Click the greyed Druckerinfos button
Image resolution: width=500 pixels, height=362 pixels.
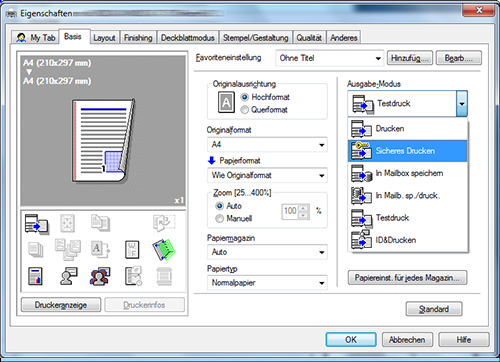point(144,305)
